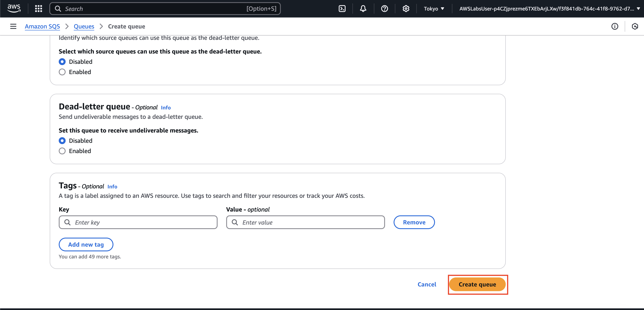Go to the Queues breadcrumb
The width and height of the screenshot is (644, 310).
pyautogui.click(x=84, y=26)
